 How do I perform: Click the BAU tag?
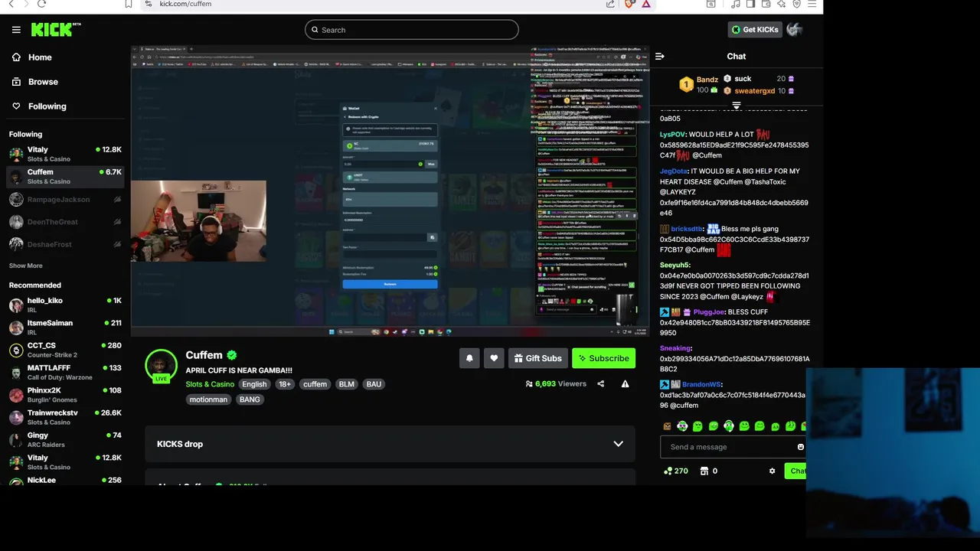[374, 384]
